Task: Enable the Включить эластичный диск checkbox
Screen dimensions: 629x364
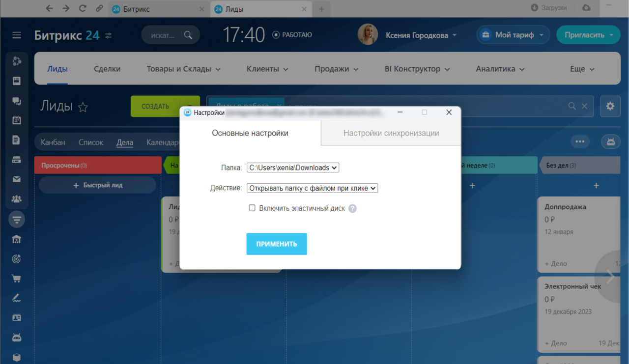Action: (x=252, y=208)
